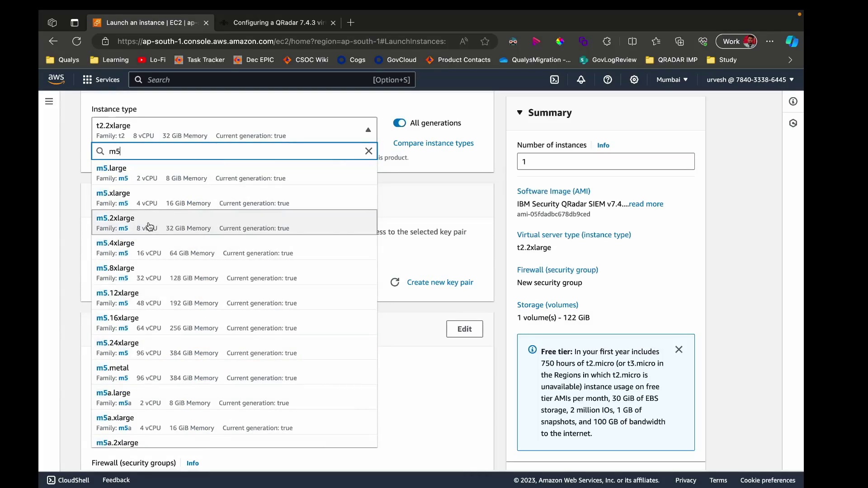Click read more on AMI description

coord(646,204)
